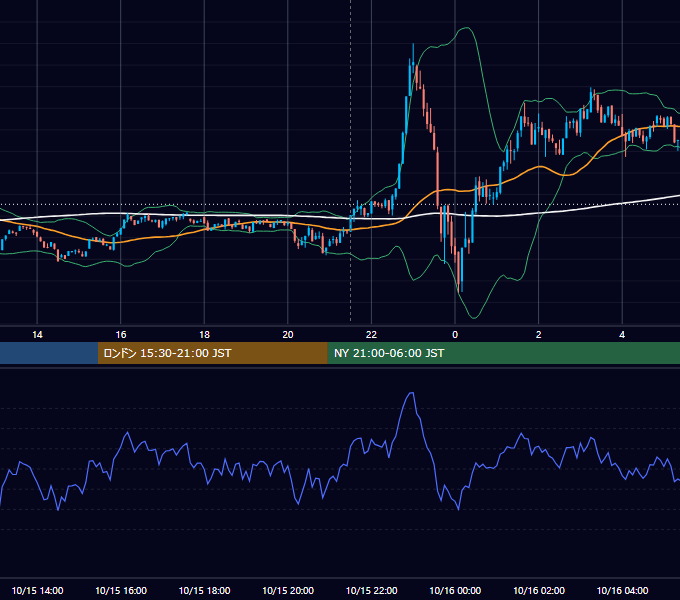The width and height of the screenshot is (680, 600).
Task: Click the 10/15 16:00 date label
Action: point(121,590)
